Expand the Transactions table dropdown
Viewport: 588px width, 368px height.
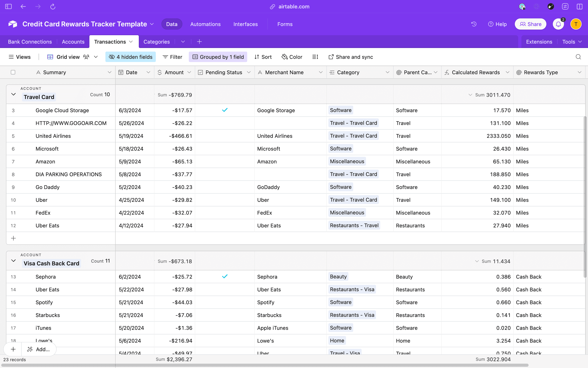click(131, 42)
